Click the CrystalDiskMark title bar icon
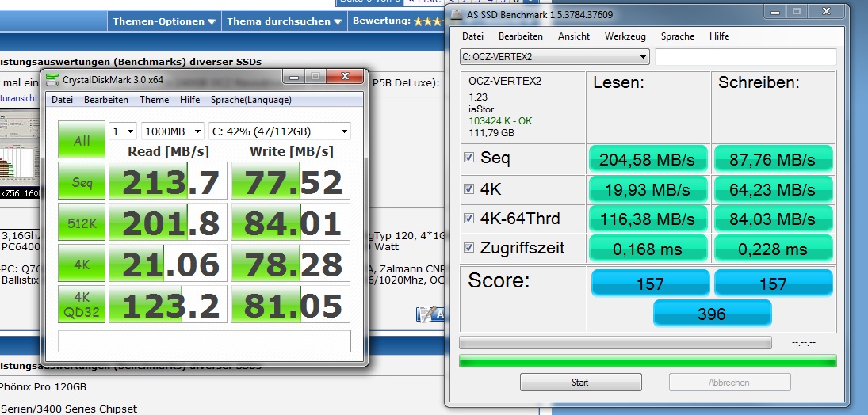The width and height of the screenshot is (868, 415). coord(52,79)
